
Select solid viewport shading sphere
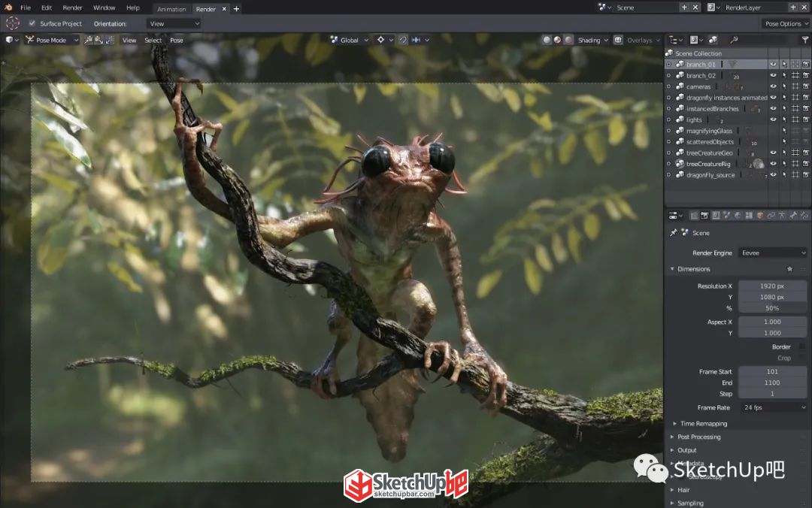pos(547,40)
